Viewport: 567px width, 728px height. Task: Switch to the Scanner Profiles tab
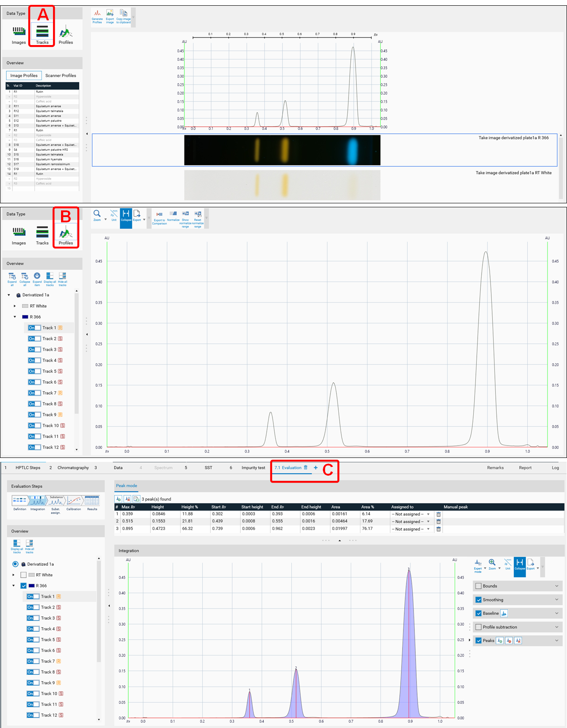(61, 76)
